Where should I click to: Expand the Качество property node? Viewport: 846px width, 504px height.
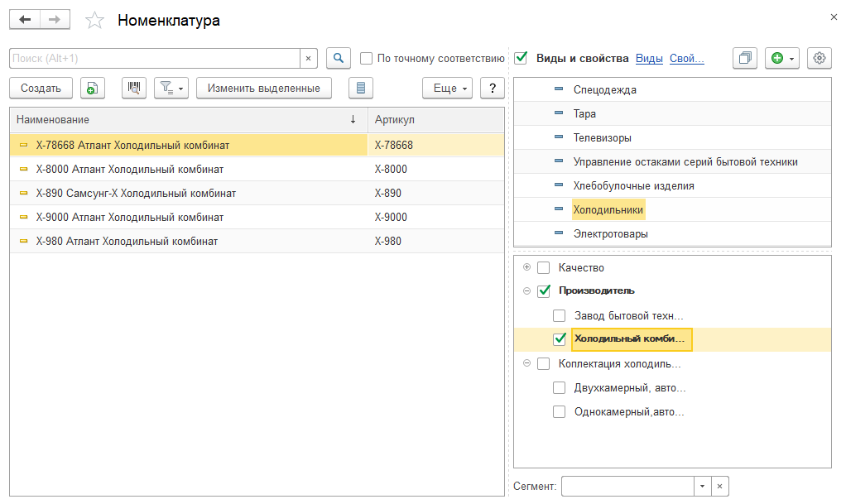tap(527, 267)
